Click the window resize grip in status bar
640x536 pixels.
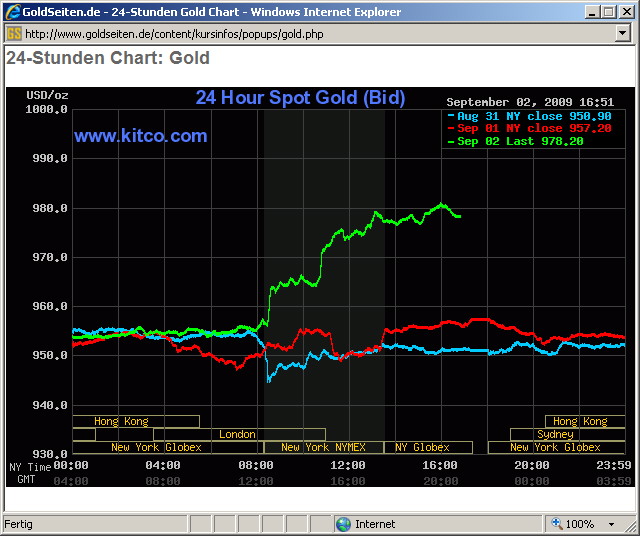pos(632,525)
